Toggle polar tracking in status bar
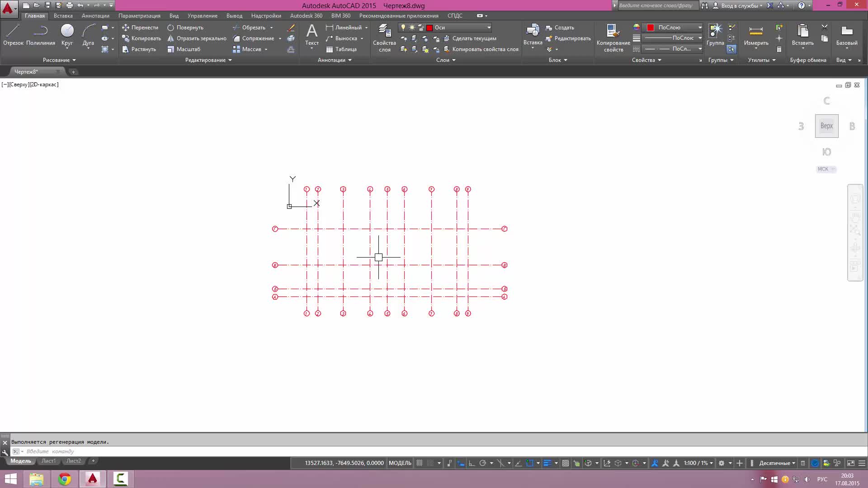Viewport: 868px width, 488px height. [x=483, y=463]
